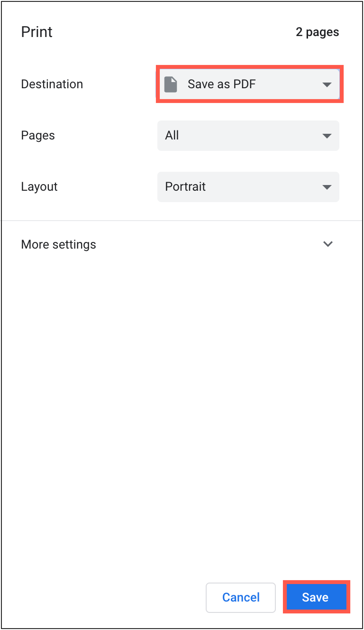
Task: Open the Pages dropdown showing All
Action: 248,136
